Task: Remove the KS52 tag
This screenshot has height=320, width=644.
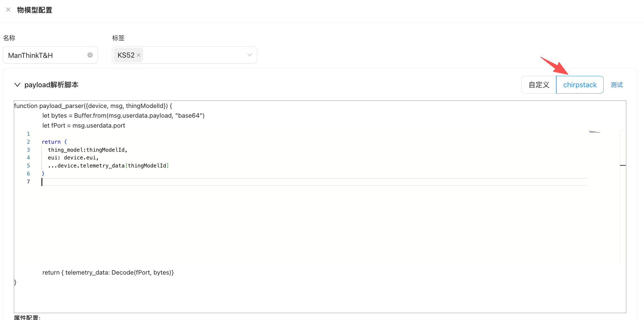Action: click(x=139, y=55)
